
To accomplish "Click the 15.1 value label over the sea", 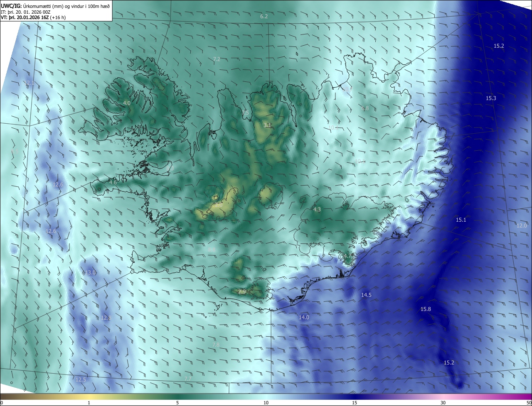I will pos(461,220).
